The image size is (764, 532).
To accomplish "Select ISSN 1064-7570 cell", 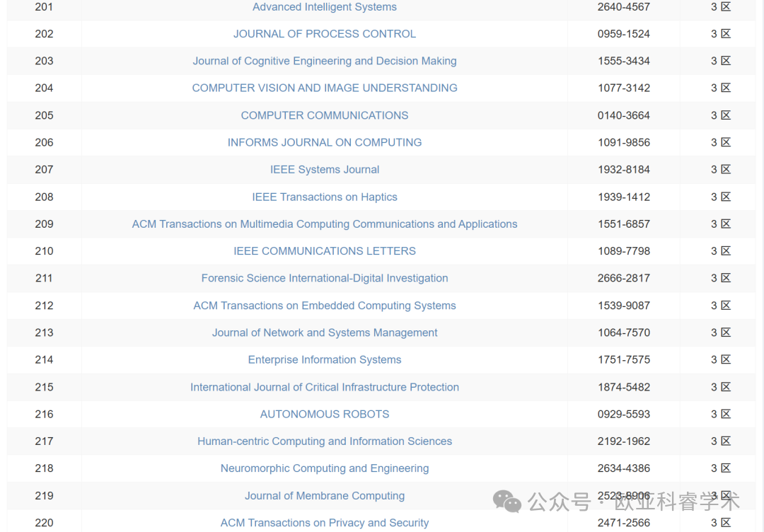I will click(x=624, y=332).
